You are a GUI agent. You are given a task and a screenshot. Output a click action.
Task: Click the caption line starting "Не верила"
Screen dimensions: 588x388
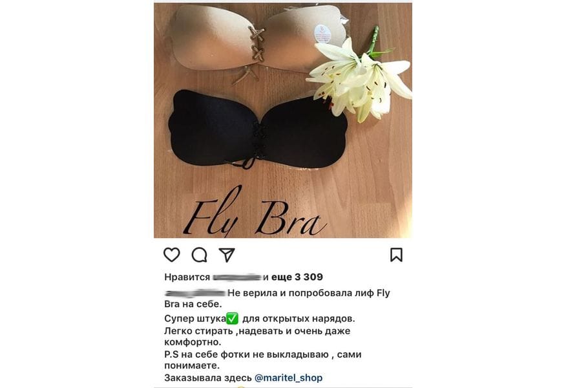point(309,293)
